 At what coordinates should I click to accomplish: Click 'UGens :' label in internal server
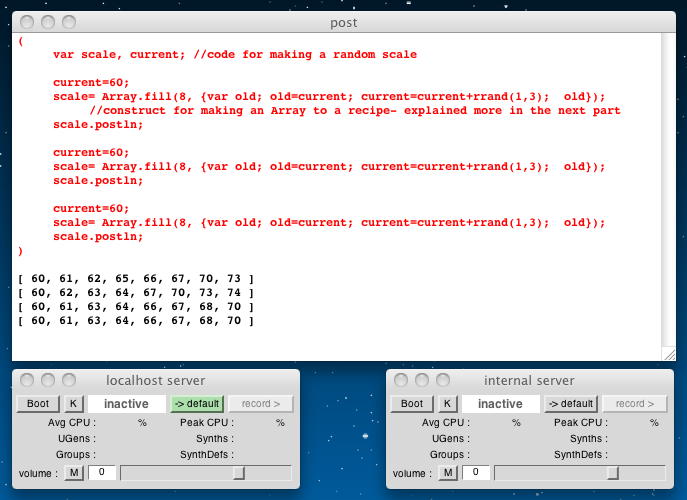click(x=450, y=439)
